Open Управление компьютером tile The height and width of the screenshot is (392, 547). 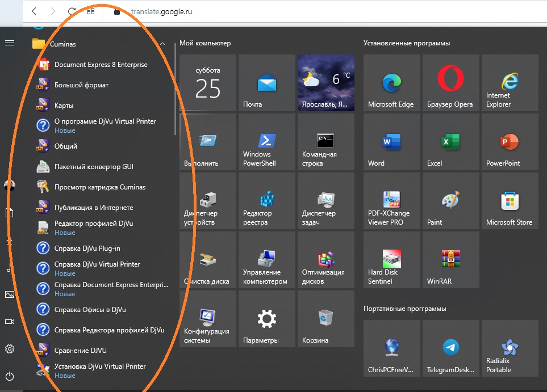[267, 260]
